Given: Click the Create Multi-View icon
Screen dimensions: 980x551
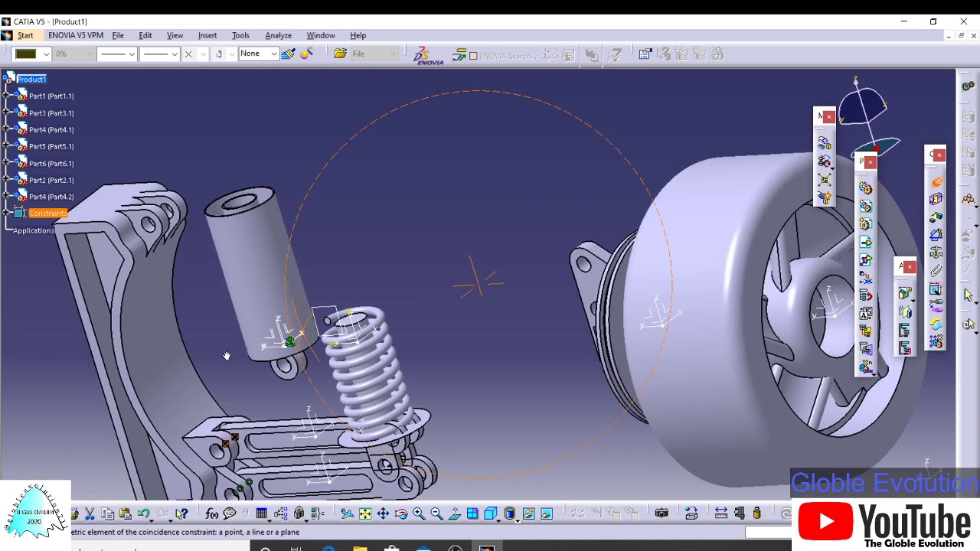Looking at the screenshot, I should pos(472,514).
